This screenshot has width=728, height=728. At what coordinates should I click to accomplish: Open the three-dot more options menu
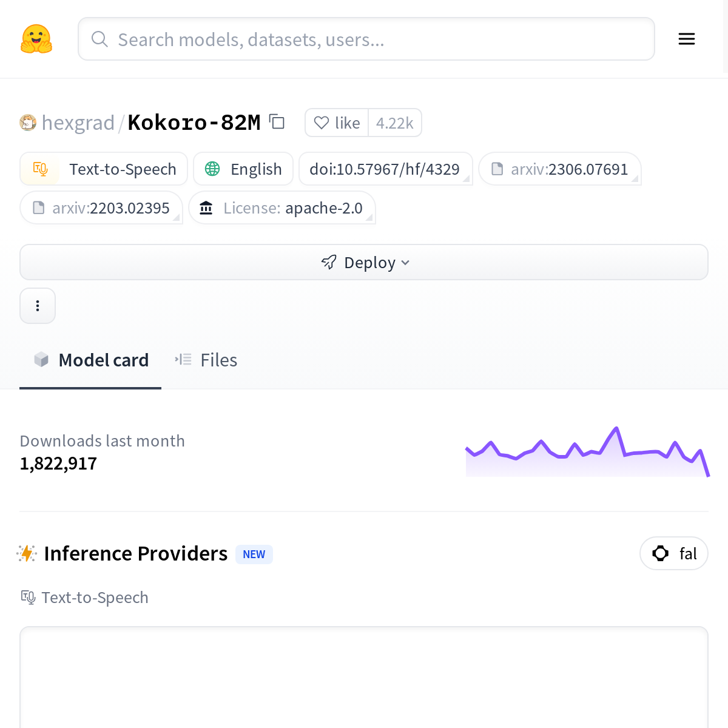(x=38, y=306)
